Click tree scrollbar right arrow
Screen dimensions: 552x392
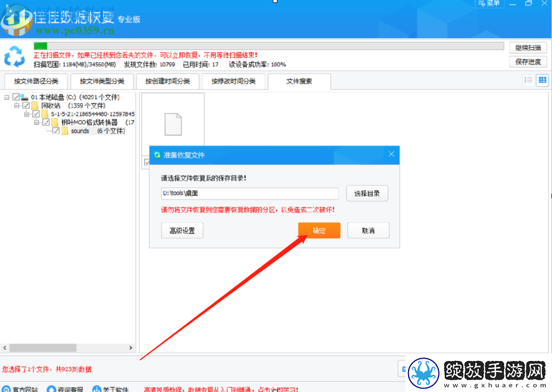coord(131,348)
